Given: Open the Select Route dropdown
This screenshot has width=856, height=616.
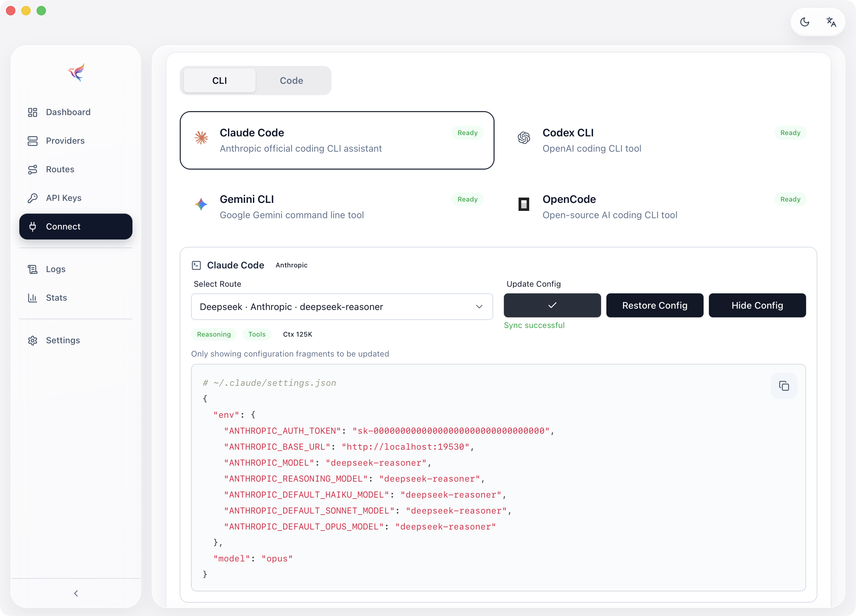Looking at the screenshot, I should [x=342, y=307].
